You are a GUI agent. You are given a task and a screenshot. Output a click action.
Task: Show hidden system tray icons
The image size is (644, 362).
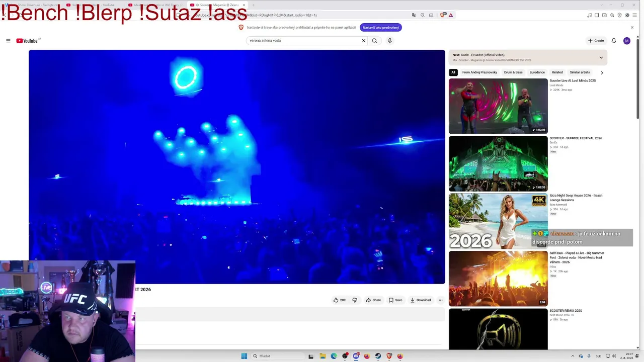(x=572, y=356)
